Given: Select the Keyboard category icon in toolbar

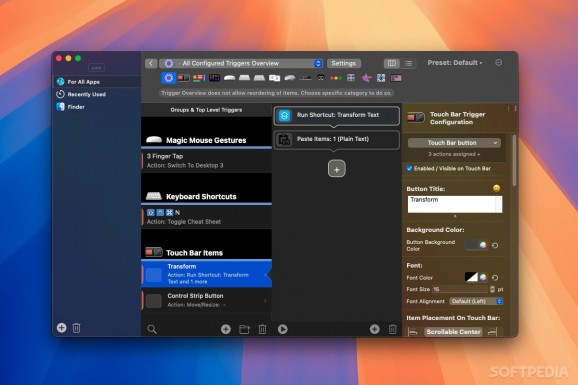Looking at the screenshot, I should [x=259, y=78].
